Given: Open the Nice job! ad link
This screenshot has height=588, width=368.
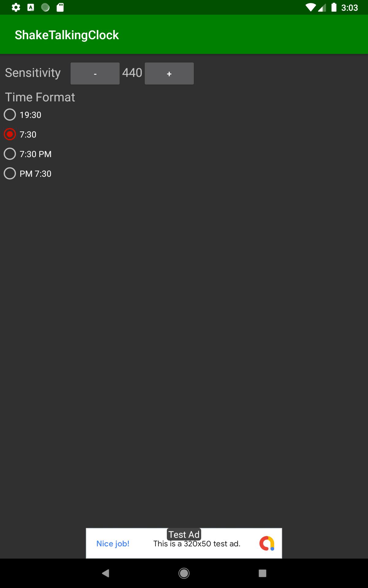Looking at the screenshot, I should click(x=113, y=544).
